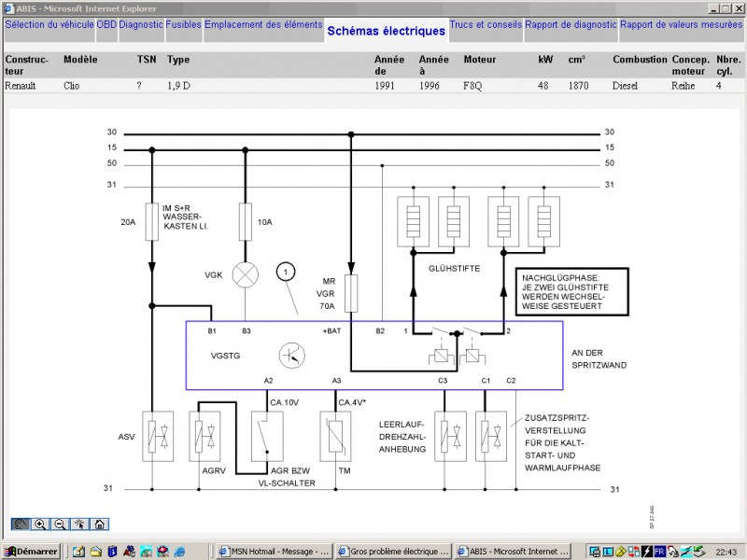
Task: Click the Diesel combustion cell
Action: click(625, 86)
